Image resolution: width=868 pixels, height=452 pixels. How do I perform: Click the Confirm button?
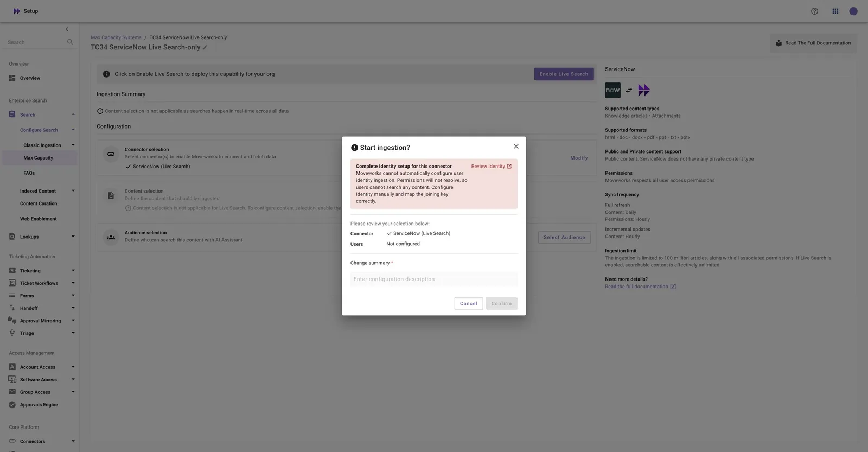(x=502, y=304)
